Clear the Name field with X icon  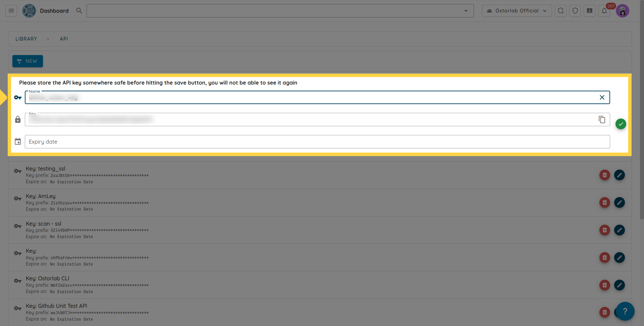pyautogui.click(x=602, y=97)
